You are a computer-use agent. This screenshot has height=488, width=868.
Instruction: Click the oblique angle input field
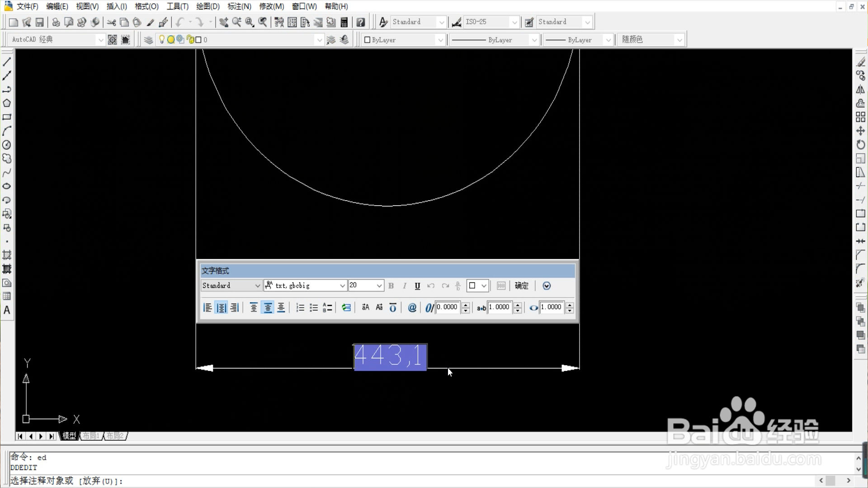(448, 308)
